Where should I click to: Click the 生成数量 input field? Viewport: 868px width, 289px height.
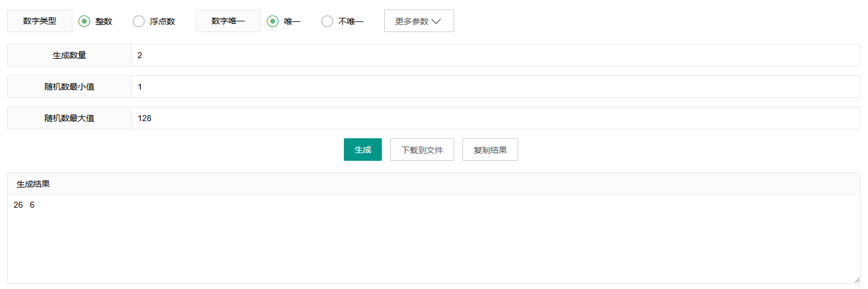495,55
